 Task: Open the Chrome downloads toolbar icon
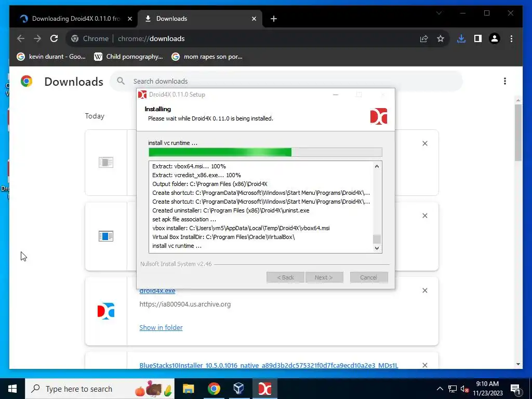[461, 38]
